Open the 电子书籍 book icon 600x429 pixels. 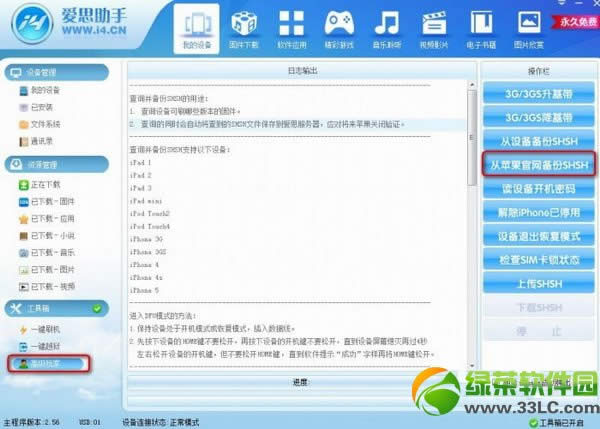[481, 29]
